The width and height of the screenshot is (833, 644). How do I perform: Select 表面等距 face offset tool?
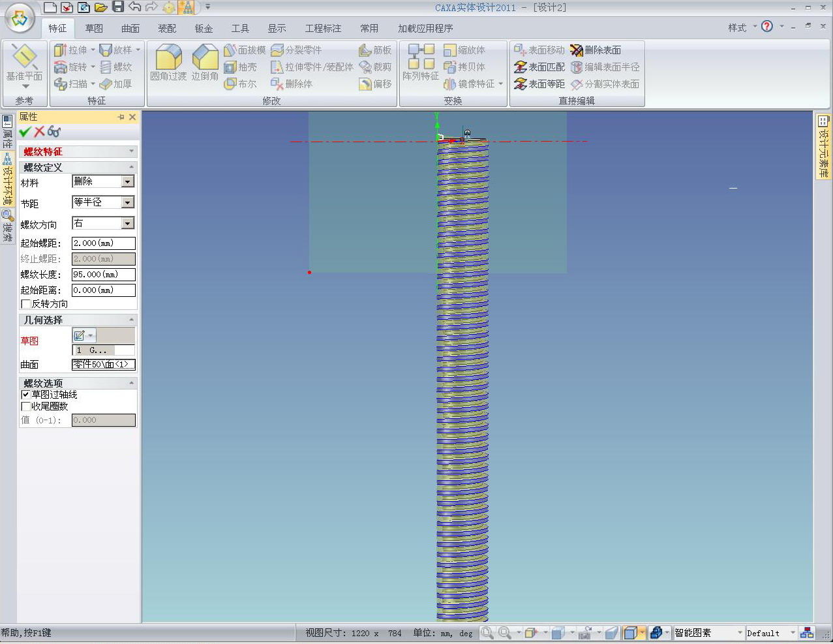[539, 84]
